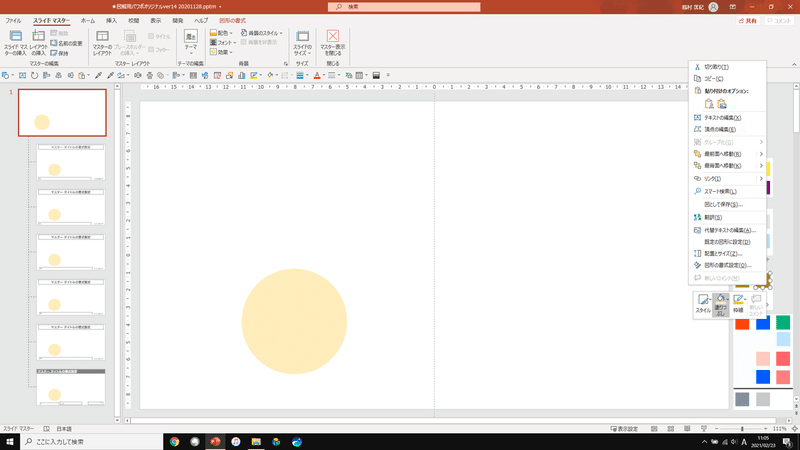
Task: Click the shapes icon in quick access toolbar
Action: point(6,76)
